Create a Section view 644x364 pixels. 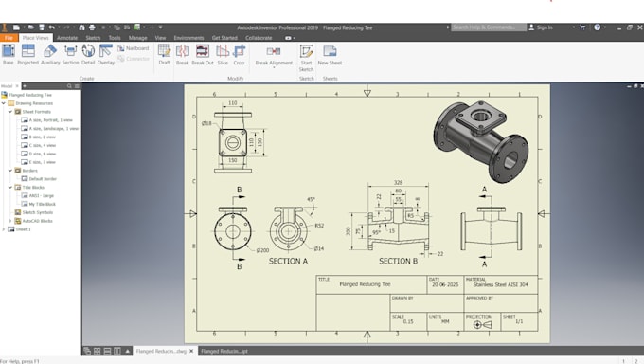[70, 54]
